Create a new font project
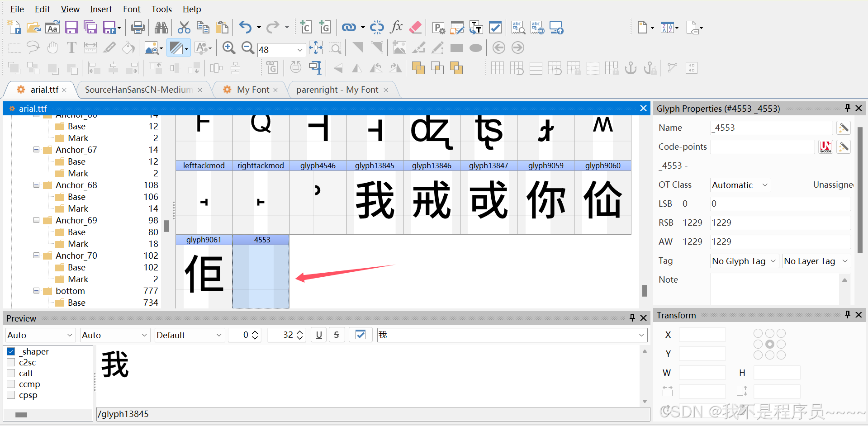Screen dimensions: 868x426 (x=14, y=27)
